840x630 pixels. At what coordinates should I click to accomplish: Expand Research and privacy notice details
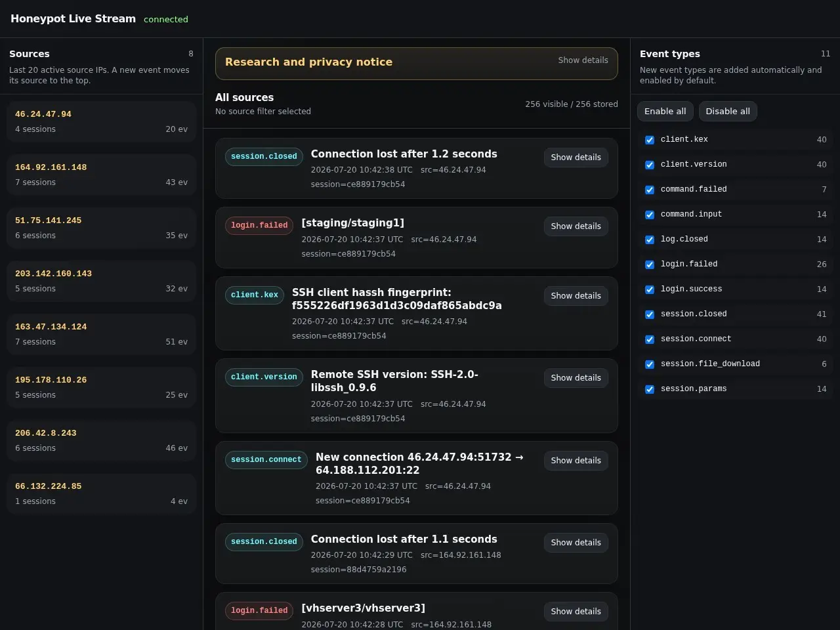pyautogui.click(x=583, y=60)
